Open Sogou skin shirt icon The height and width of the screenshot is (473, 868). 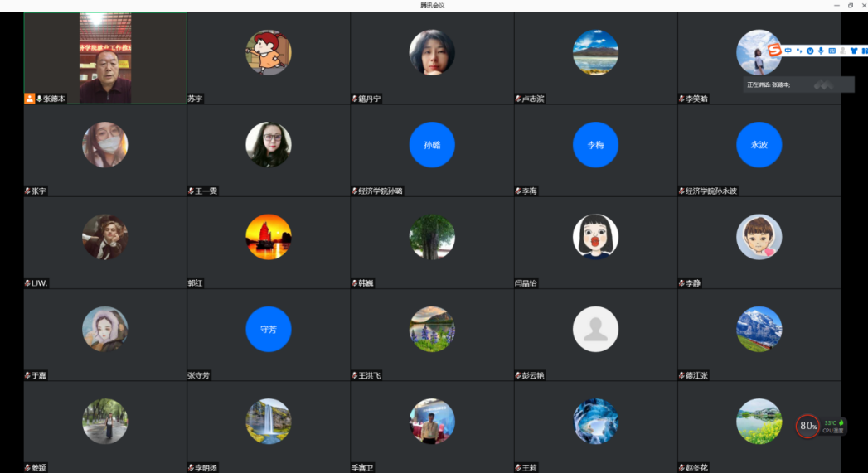tap(853, 51)
